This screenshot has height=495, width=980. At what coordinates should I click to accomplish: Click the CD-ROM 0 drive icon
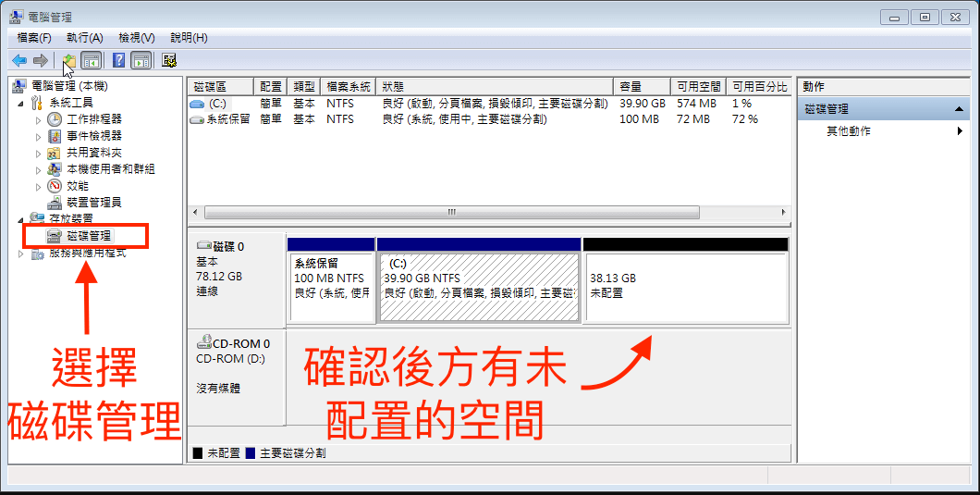(x=204, y=342)
